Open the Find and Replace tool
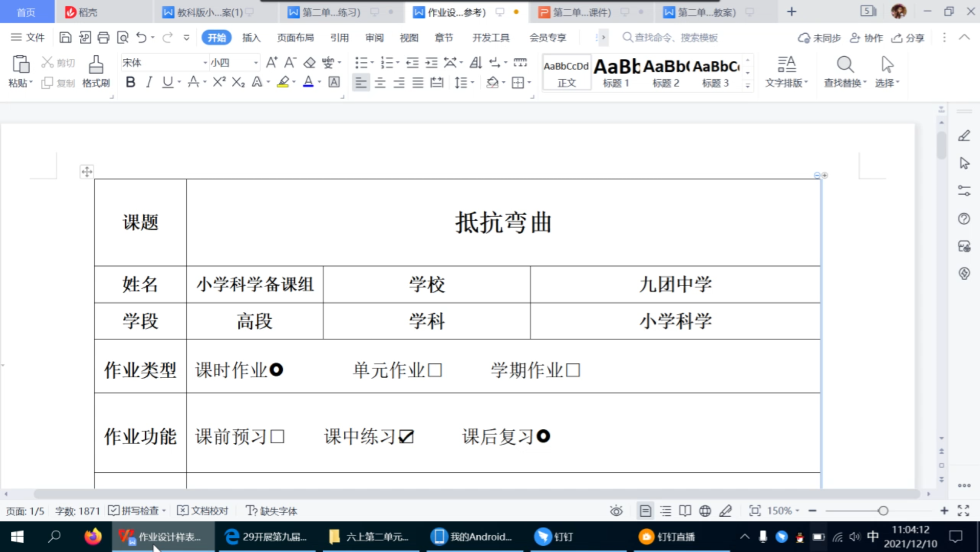Image resolution: width=980 pixels, height=552 pixels. 844,72
